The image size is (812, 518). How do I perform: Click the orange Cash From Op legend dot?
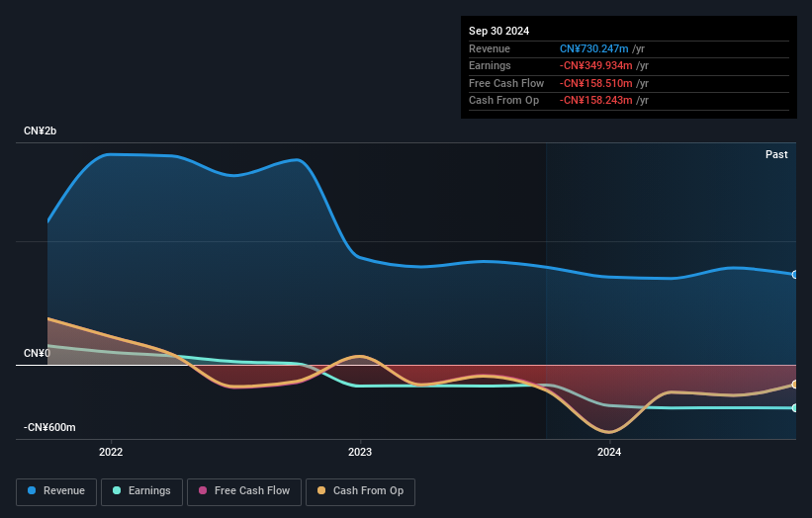click(321, 490)
